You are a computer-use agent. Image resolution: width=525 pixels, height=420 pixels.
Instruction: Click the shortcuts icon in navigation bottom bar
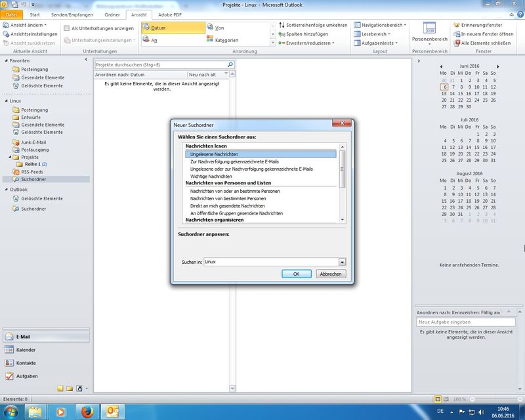click(x=79, y=388)
